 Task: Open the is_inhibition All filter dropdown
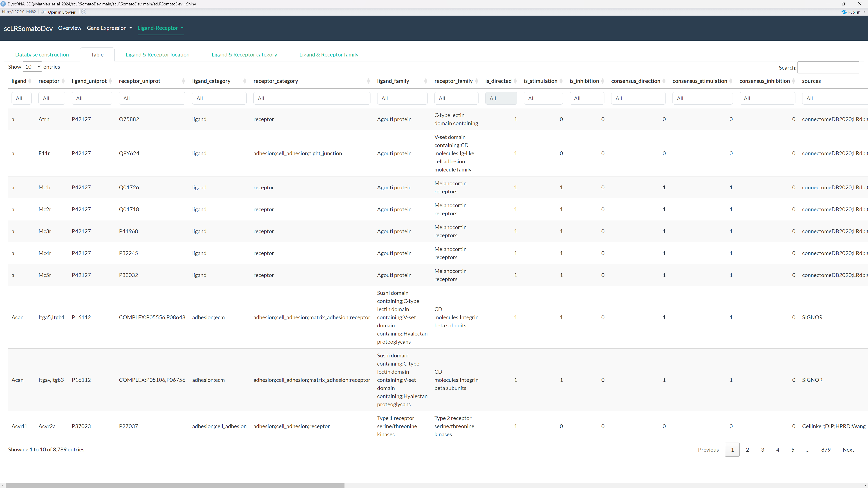pos(587,98)
